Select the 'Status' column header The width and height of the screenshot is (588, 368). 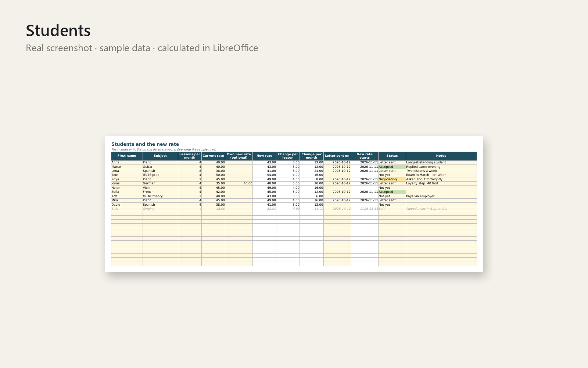(392, 156)
